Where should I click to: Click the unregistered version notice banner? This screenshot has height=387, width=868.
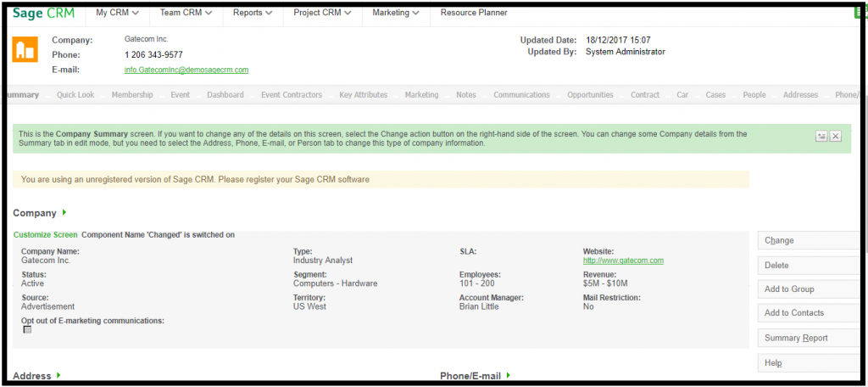381,180
